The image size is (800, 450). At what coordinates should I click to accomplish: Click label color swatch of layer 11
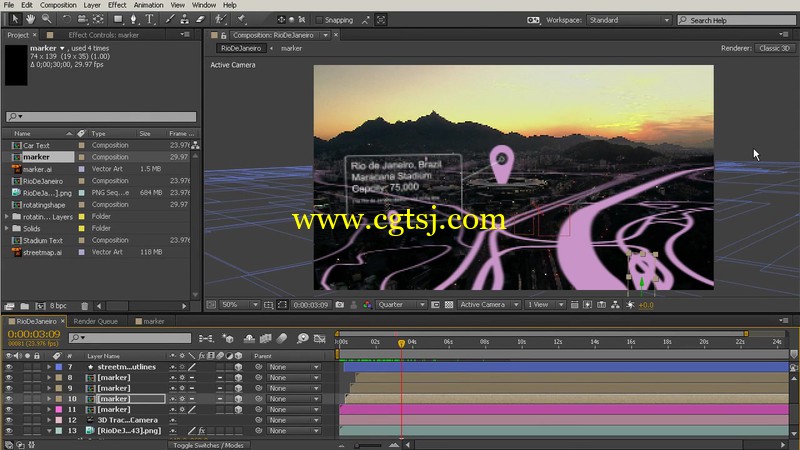[59, 410]
